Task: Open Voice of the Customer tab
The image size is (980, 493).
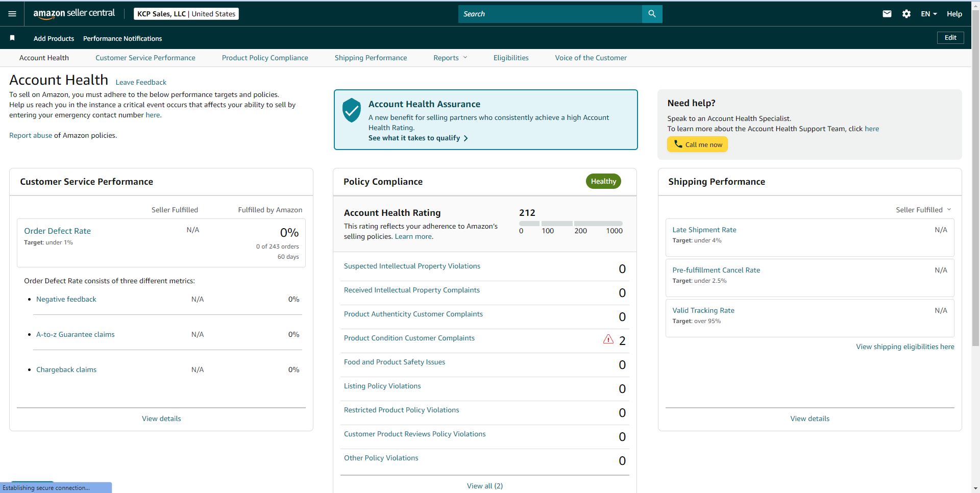Action: click(591, 58)
